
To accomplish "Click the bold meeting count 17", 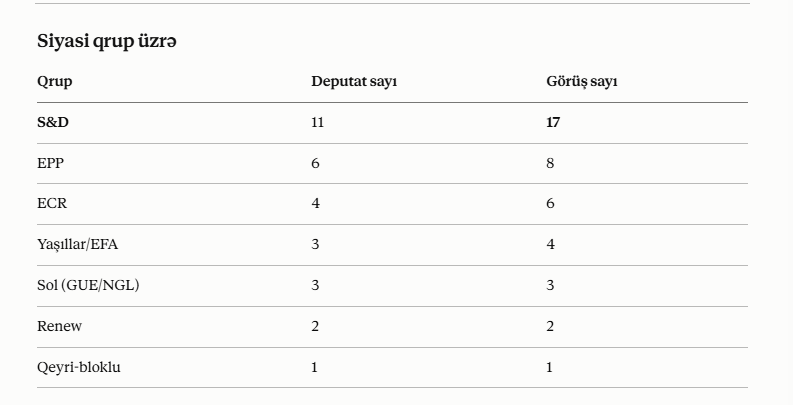I will tap(553, 122).
